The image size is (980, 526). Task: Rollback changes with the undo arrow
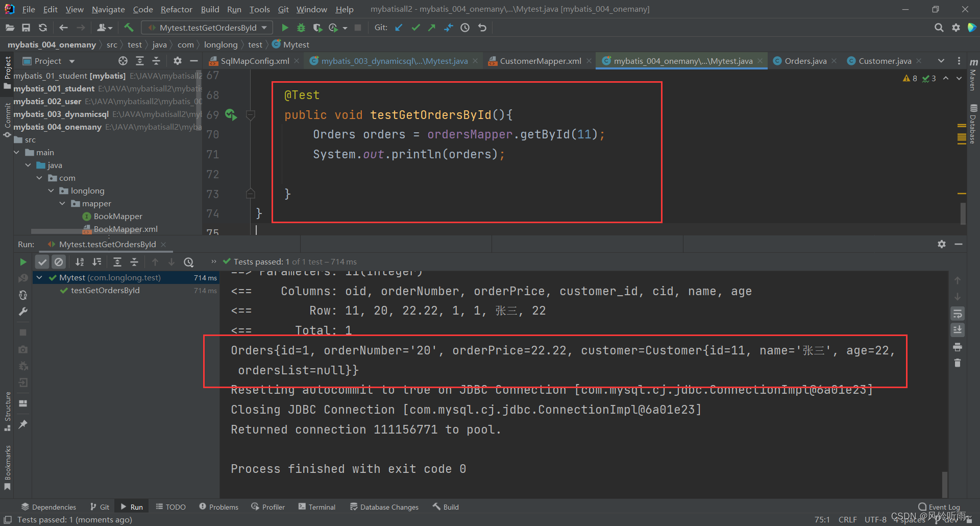pyautogui.click(x=482, y=28)
